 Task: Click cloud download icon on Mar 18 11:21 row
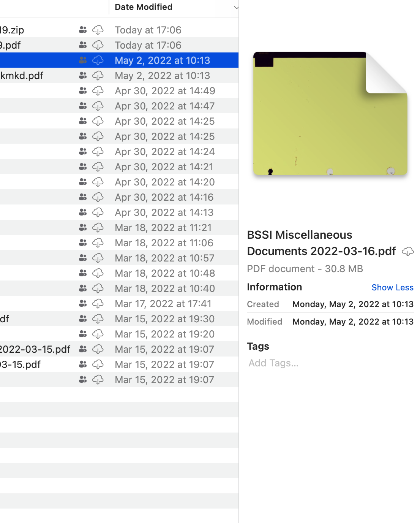98,228
